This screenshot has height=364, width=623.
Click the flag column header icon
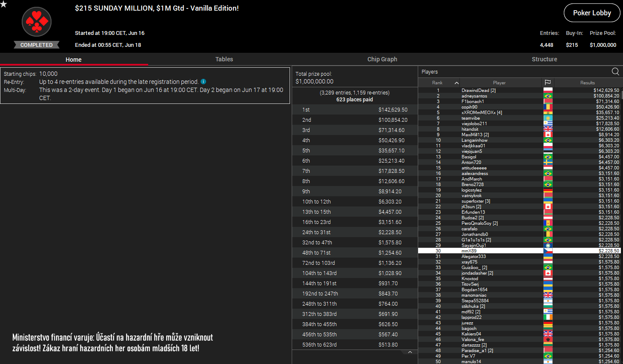(x=548, y=82)
